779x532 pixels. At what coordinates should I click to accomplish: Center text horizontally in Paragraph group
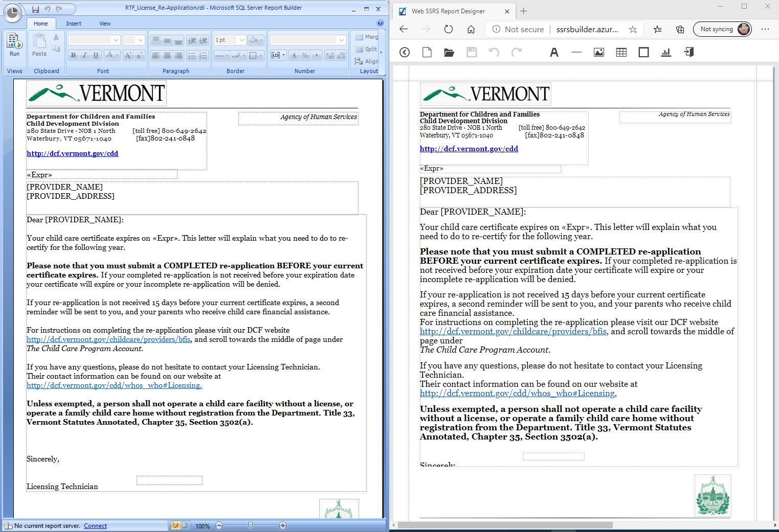pyautogui.click(x=167, y=55)
